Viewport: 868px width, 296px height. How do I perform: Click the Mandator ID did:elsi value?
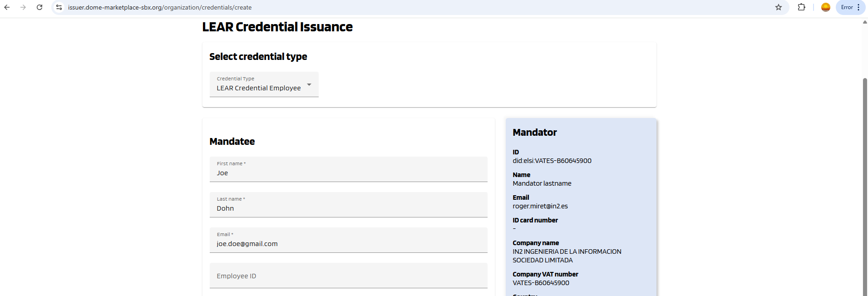tap(552, 161)
